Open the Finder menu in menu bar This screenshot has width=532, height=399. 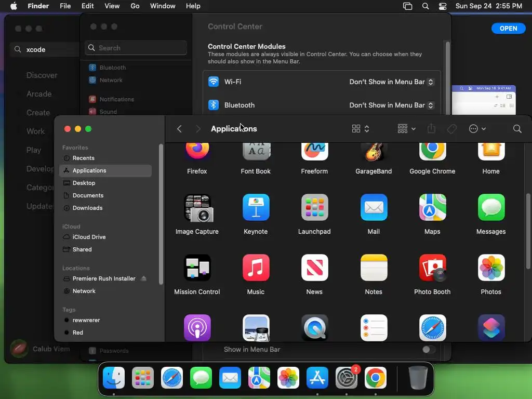tap(38, 6)
